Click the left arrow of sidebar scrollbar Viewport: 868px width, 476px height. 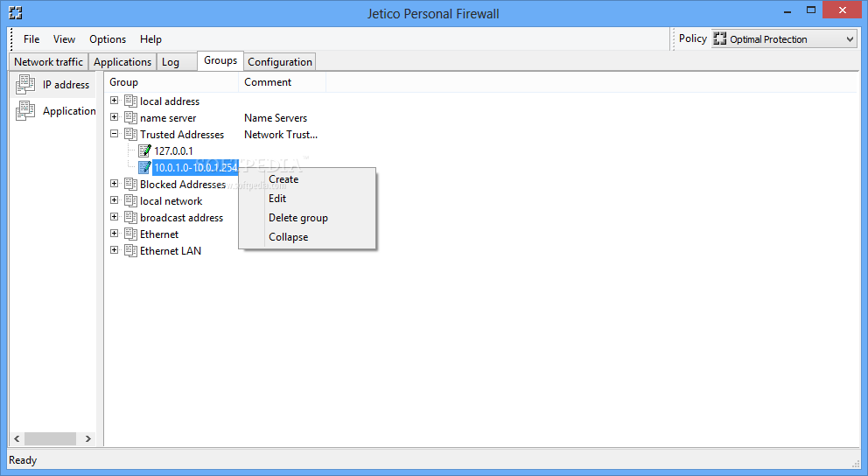point(17,438)
